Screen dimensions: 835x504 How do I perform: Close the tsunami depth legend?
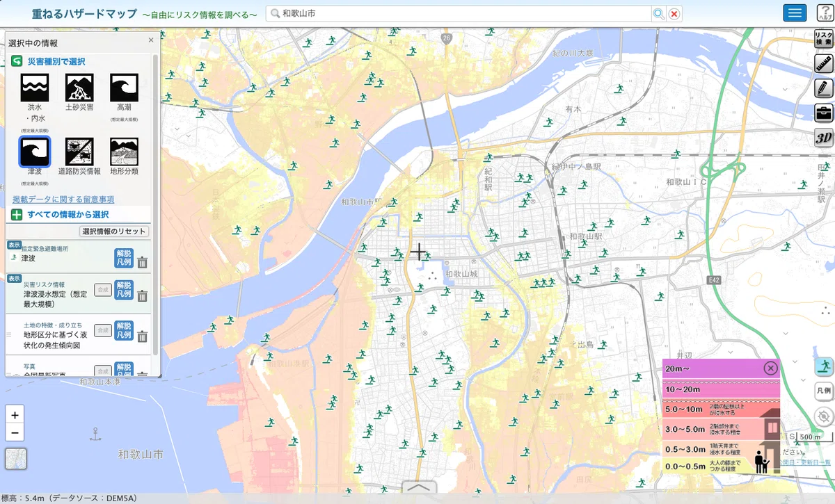(770, 368)
